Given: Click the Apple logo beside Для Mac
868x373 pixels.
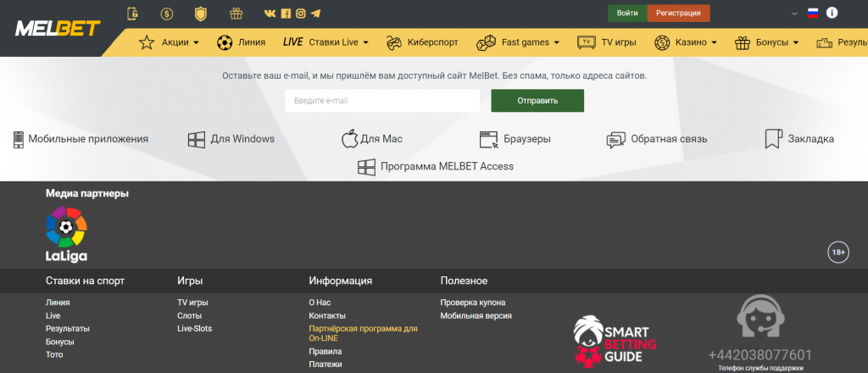Looking at the screenshot, I should pyautogui.click(x=350, y=139).
